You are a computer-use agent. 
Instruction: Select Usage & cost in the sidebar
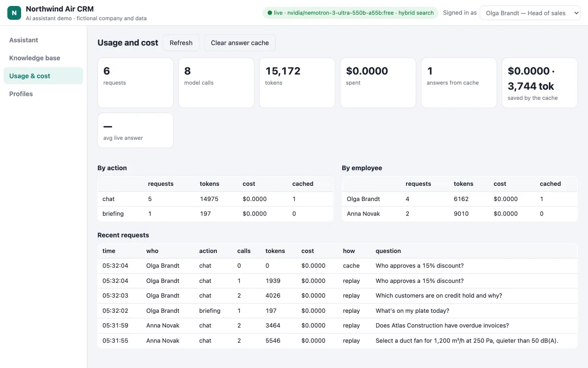coord(43,76)
